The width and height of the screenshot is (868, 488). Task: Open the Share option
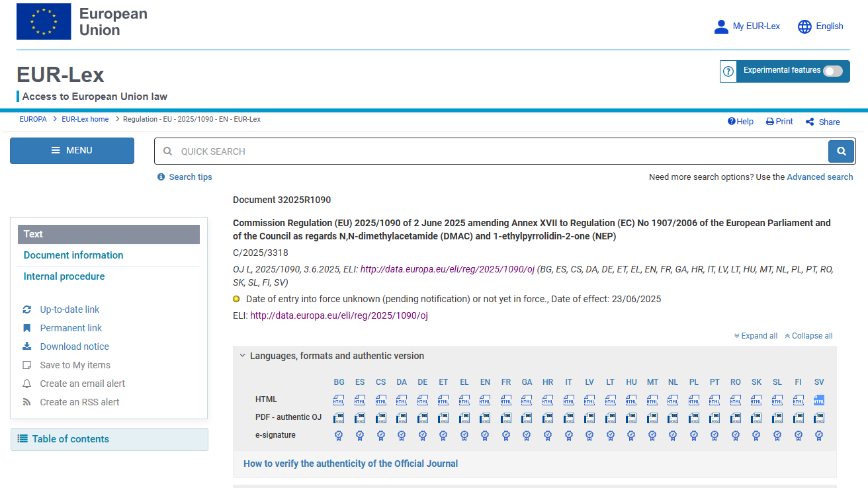pyautogui.click(x=822, y=122)
